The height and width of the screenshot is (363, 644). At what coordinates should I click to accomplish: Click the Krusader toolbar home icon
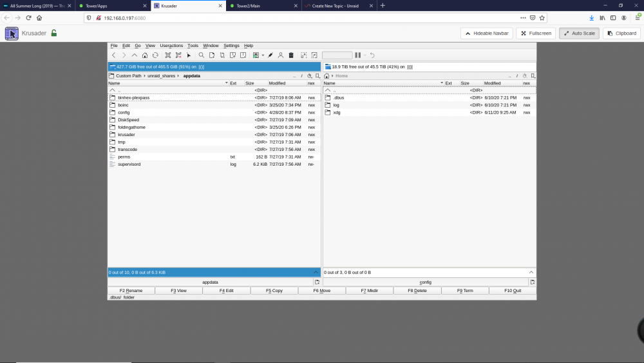coord(145,55)
